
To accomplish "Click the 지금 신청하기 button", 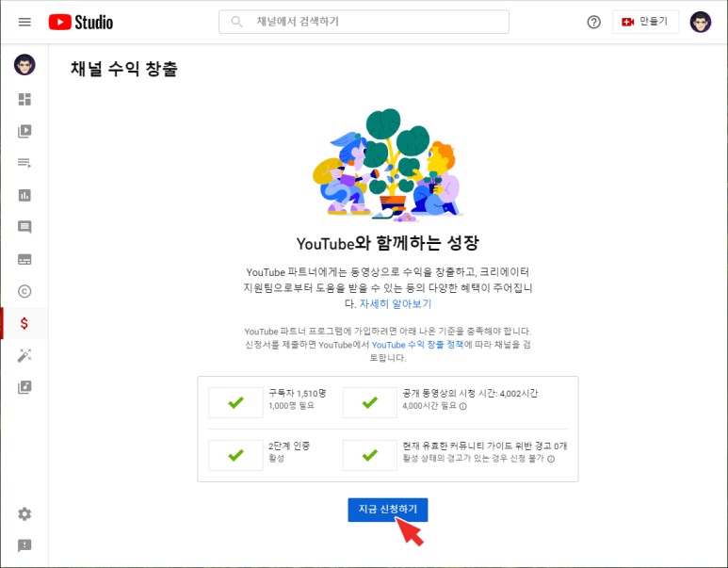I will click(x=388, y=510).
